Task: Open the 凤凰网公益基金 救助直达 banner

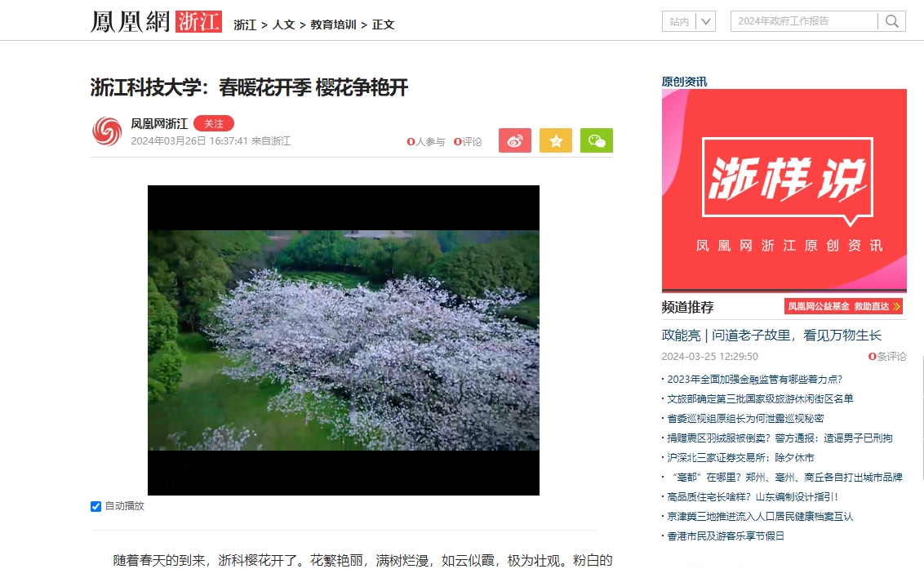Action: coord(844,306)
